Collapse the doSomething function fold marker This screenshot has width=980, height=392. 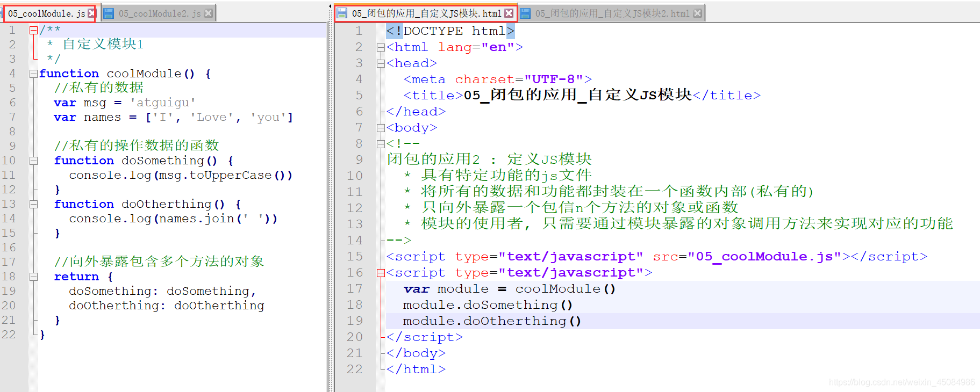[33, 161]
